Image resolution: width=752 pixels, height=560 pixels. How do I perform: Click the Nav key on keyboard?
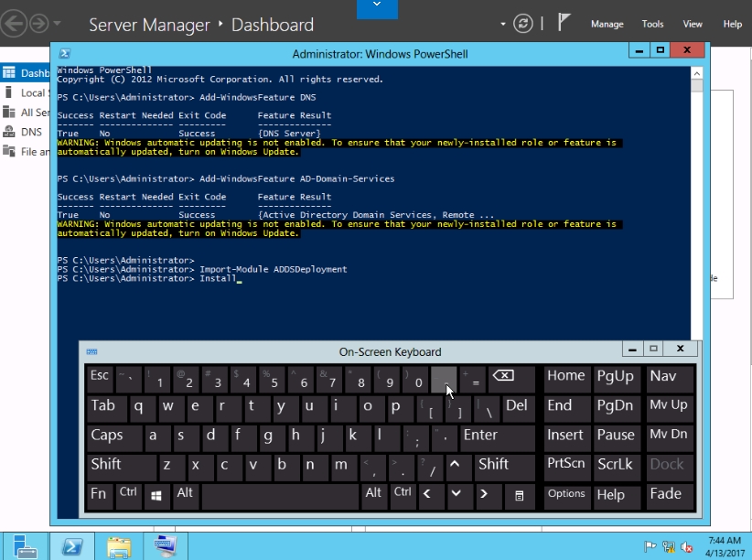point(670,379)
